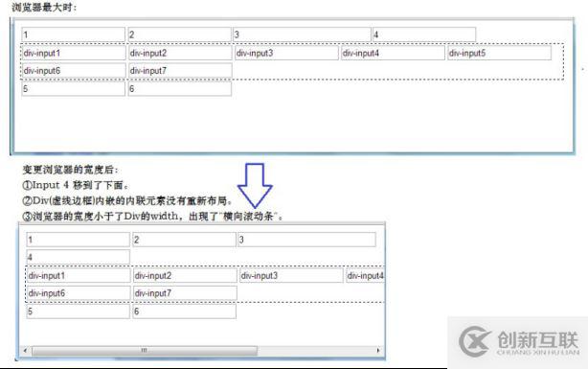
Task: Click the horizontal scrollbar right arrow
Action: (378, 351)
